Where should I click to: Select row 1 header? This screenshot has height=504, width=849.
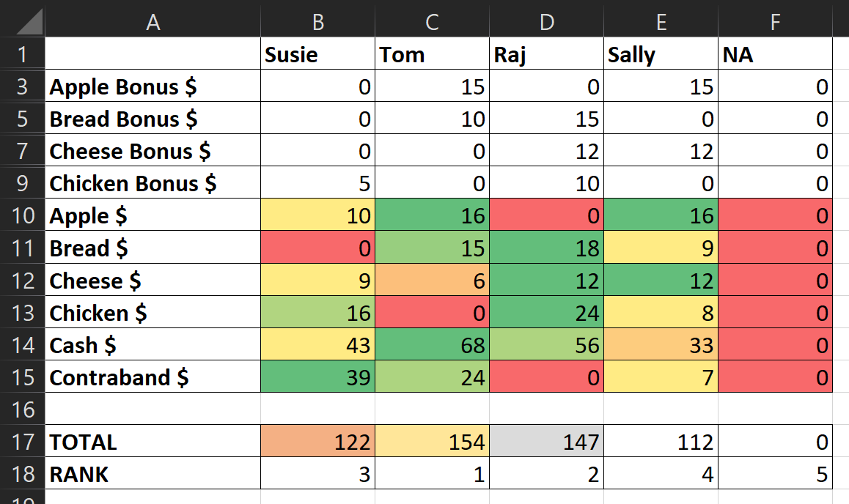pos(22,53)
